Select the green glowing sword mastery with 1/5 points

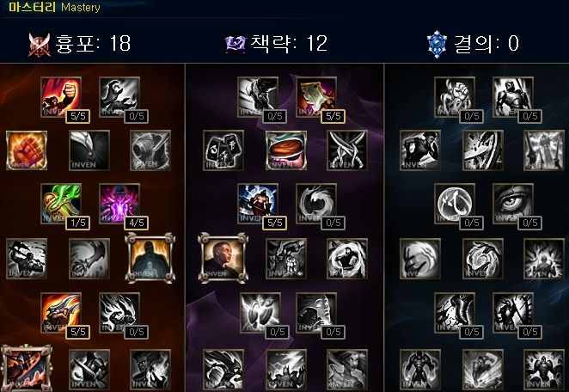coord(61,204)
